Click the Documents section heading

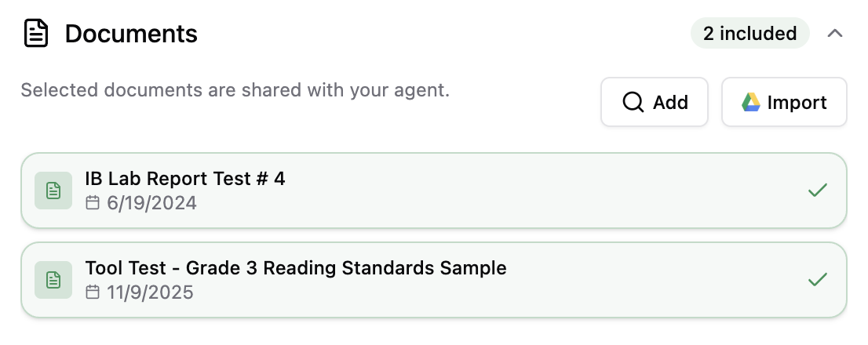click(131, 34)
